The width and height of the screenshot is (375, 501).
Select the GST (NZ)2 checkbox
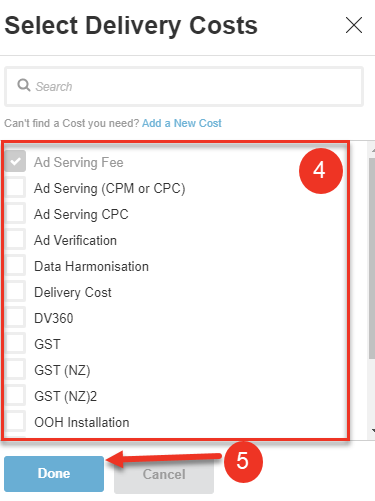click(x=15, y=395)
